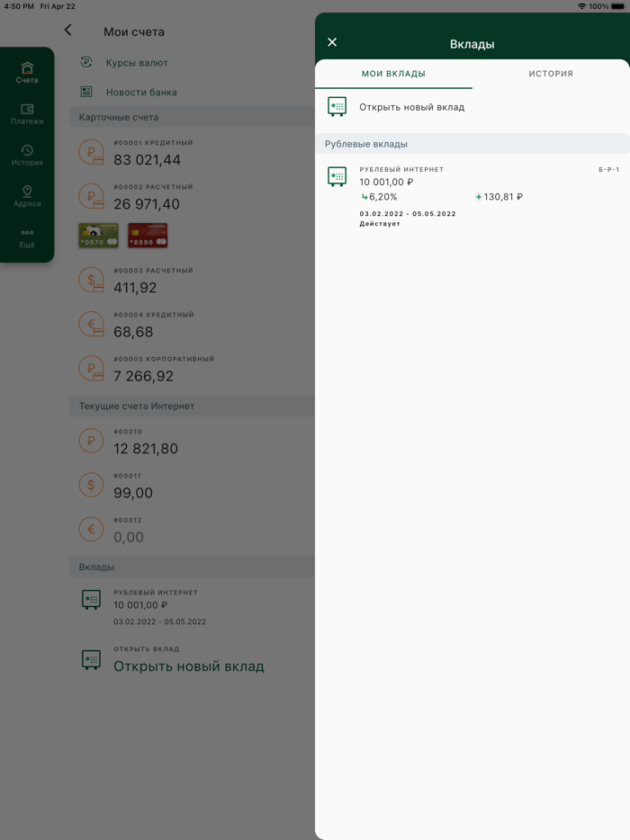Image resolution: width=630 pixels, height=840 pixels.
Task: Tap ruble coin icon of account #00010
Action: (x=91, y=441)
